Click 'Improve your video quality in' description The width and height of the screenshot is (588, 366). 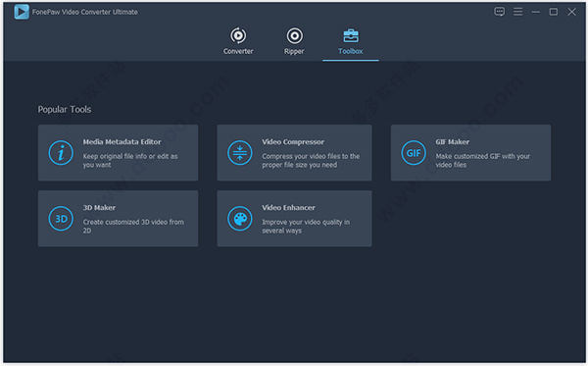[306, 226]
